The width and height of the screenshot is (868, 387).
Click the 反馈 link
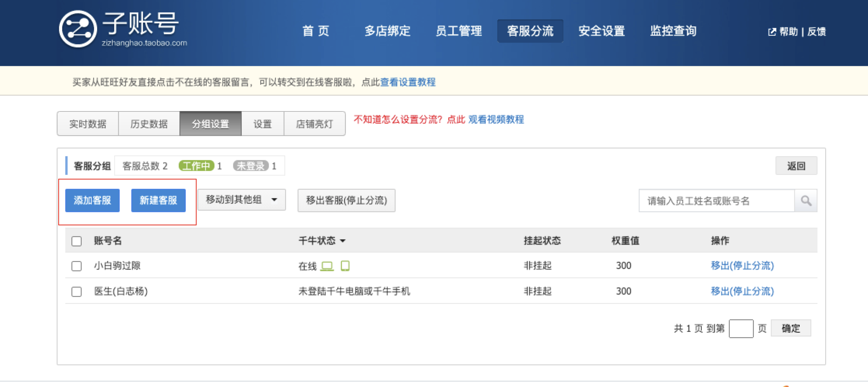817,32
